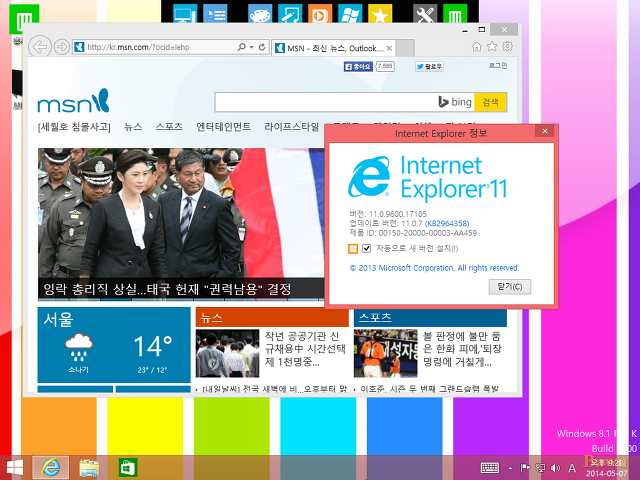Open the IE Tools gear menu
640x480 pixels.
pyautogui.click(x=507, y=47)
